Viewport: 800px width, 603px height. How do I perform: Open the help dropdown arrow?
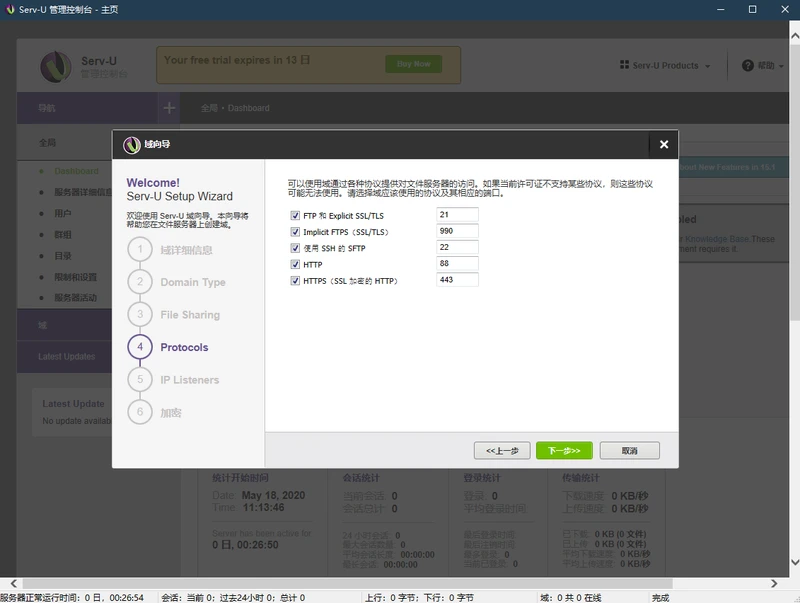781,66
